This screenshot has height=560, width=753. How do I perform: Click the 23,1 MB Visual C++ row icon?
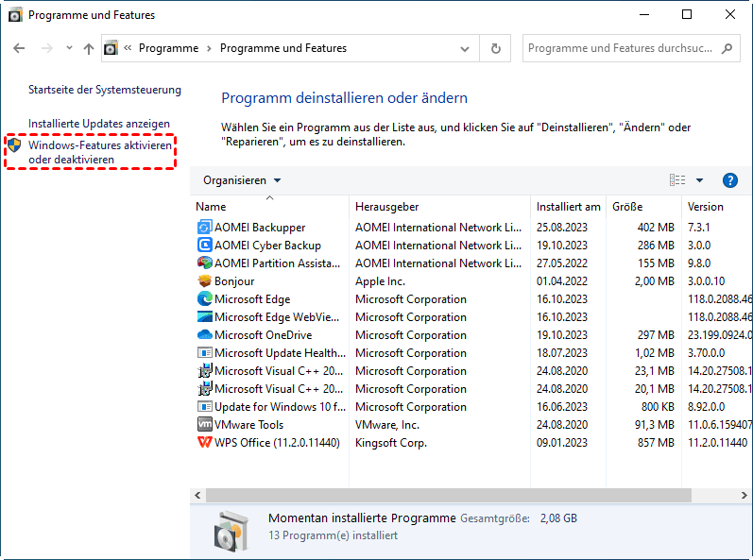pos(205,370)
